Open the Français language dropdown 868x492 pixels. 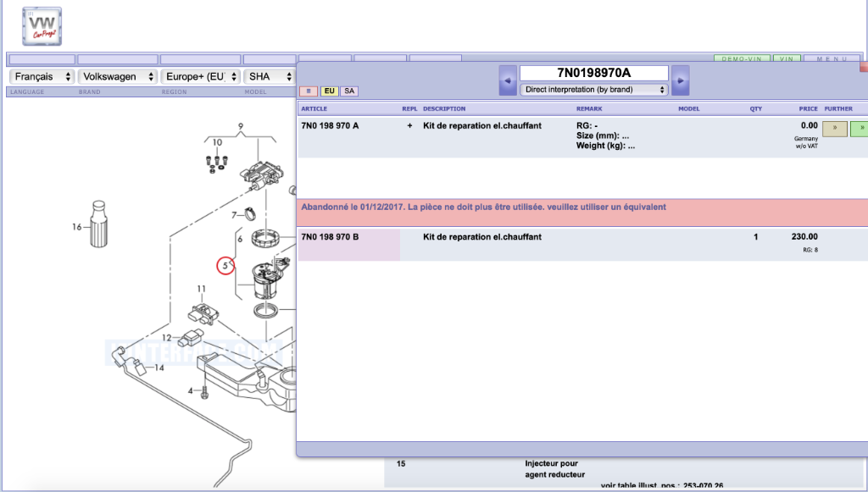[x=41, y=76]
